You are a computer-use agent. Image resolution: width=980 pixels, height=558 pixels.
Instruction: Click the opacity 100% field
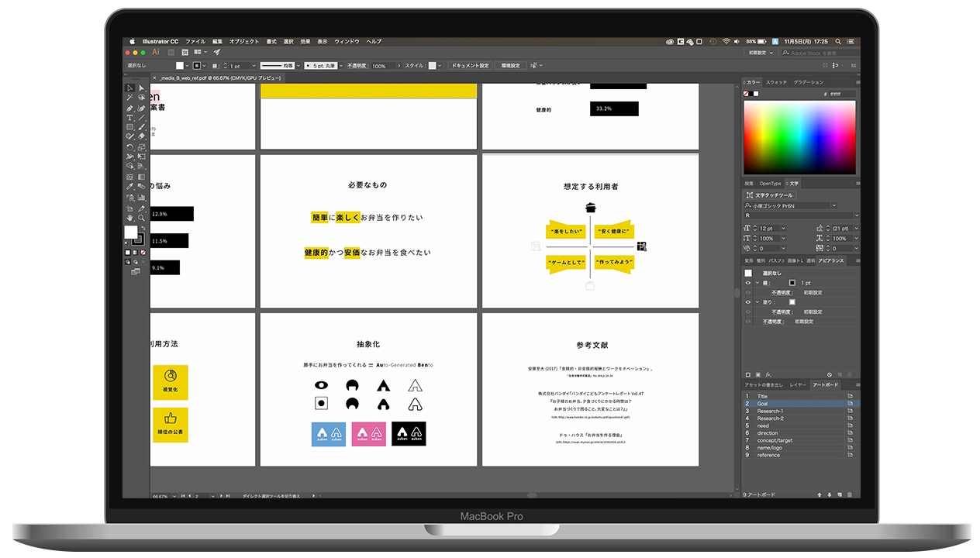point(383,66)
